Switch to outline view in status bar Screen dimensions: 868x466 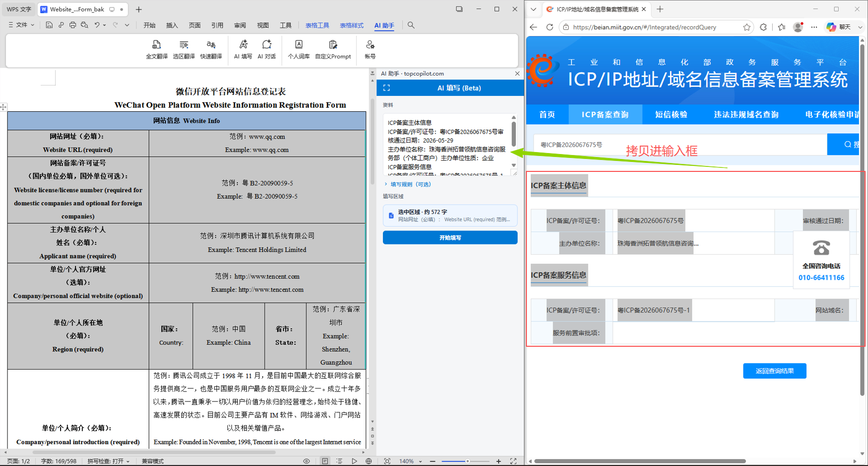click(339, 461)
